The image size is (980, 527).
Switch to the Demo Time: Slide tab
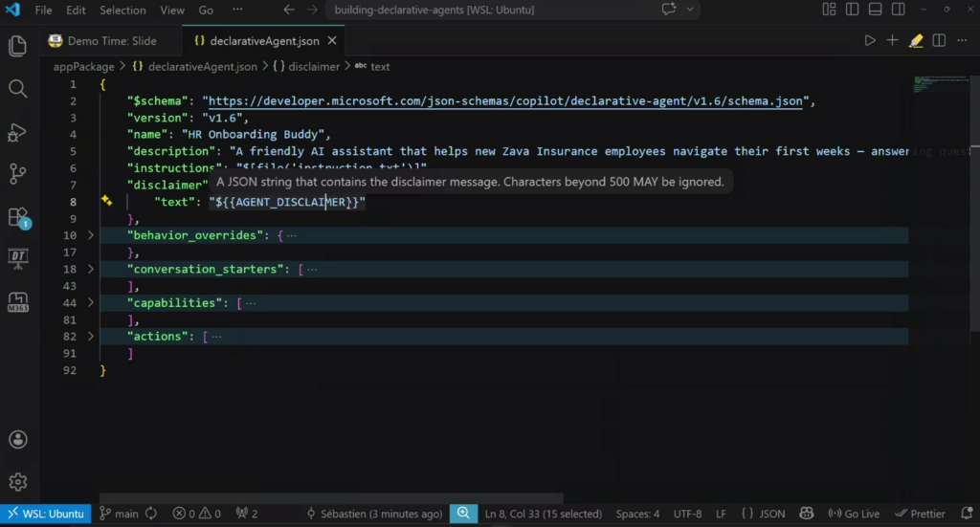pyautogui.click(x=111, y=41)
